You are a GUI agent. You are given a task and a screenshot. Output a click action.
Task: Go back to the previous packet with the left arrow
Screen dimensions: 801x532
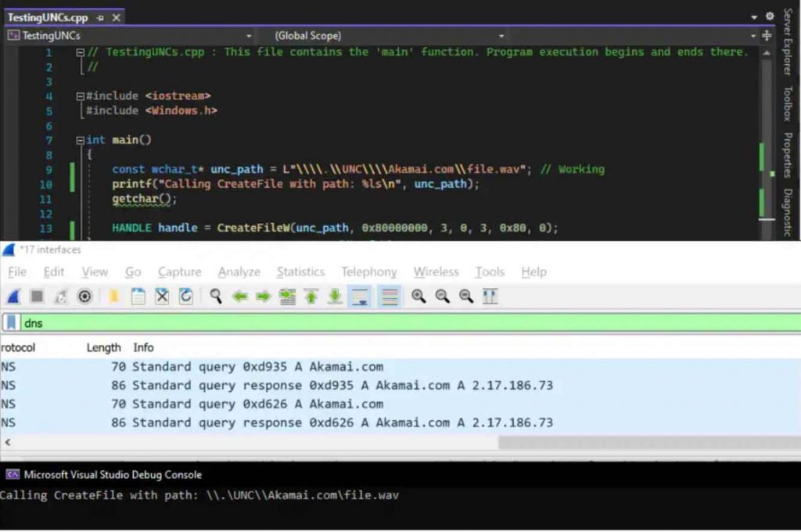(239, 297)
